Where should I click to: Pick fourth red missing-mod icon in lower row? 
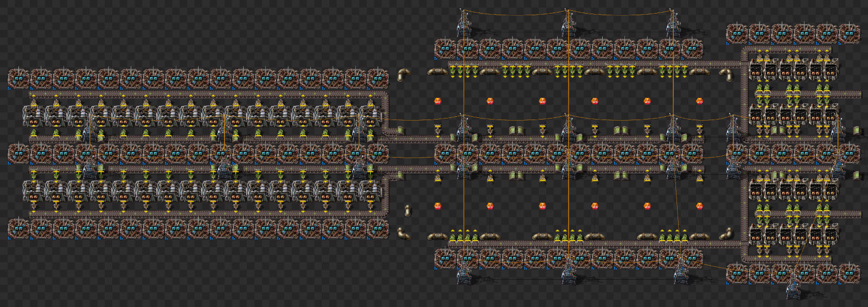click(595, 206)
